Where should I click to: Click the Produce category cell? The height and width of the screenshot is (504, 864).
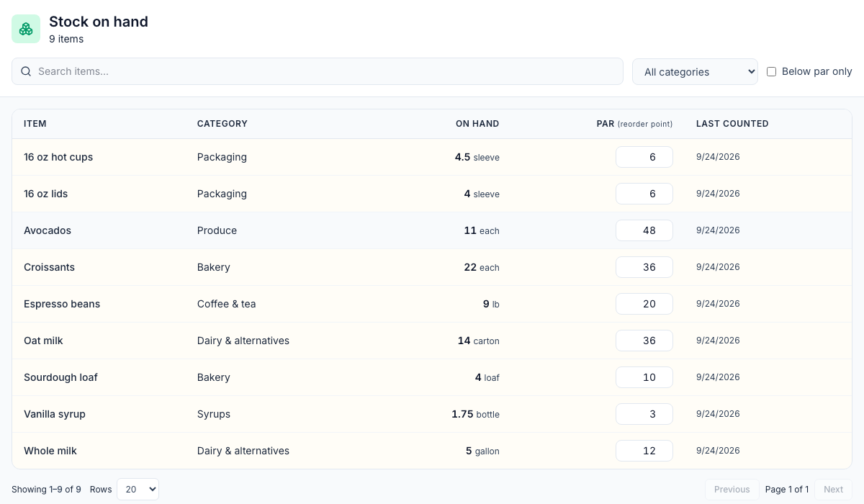217,230
